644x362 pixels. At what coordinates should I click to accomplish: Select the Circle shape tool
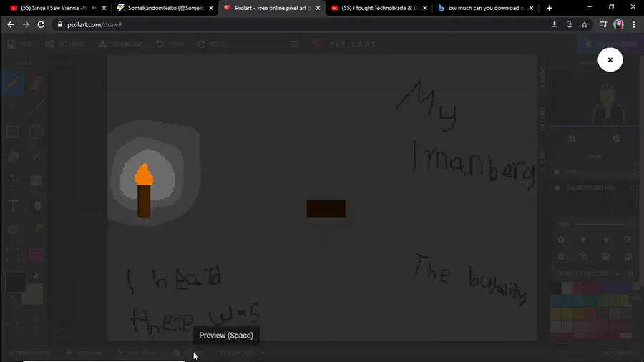(36, 132)
